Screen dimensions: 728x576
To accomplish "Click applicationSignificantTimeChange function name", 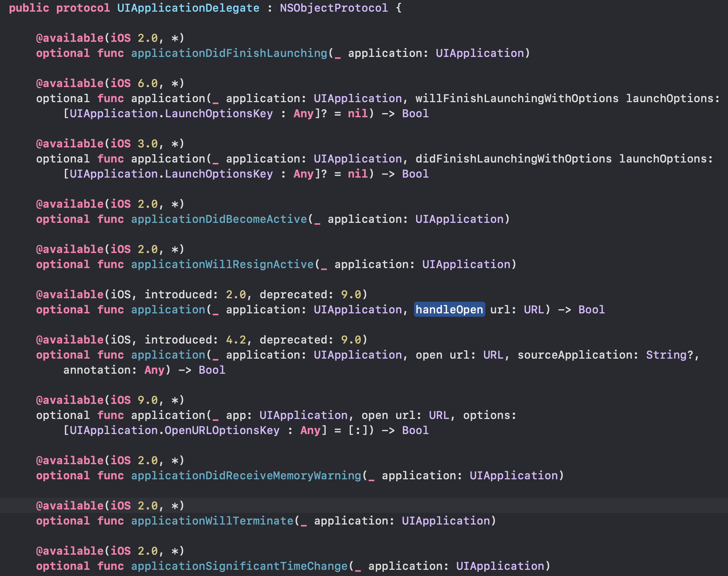I will pyautogui.click(x=239, y=566).
